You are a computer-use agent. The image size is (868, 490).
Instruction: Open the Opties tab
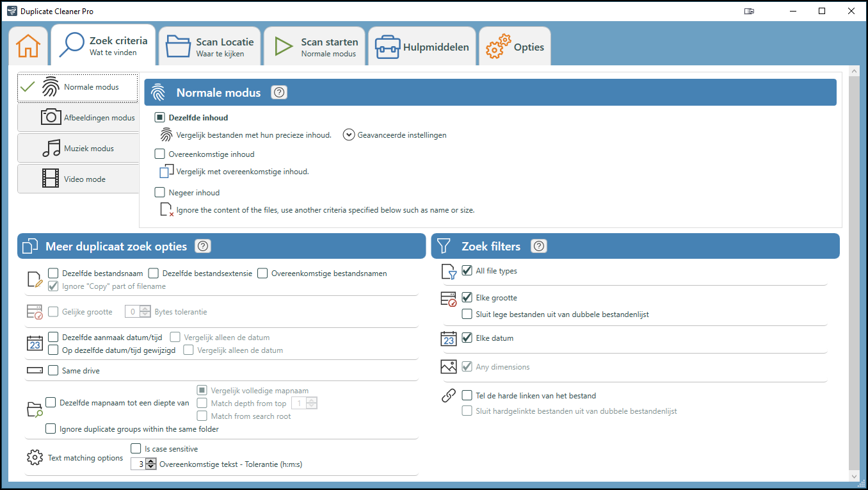click(515, 47)
